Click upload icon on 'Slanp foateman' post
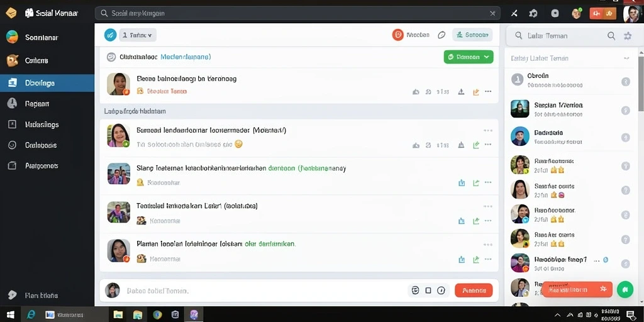644x322 pixels. coord(461,183)
